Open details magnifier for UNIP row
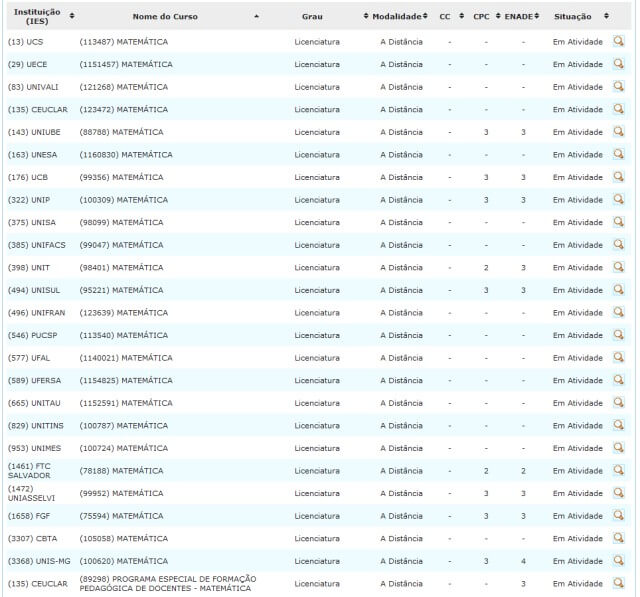 tap(618, 199)
